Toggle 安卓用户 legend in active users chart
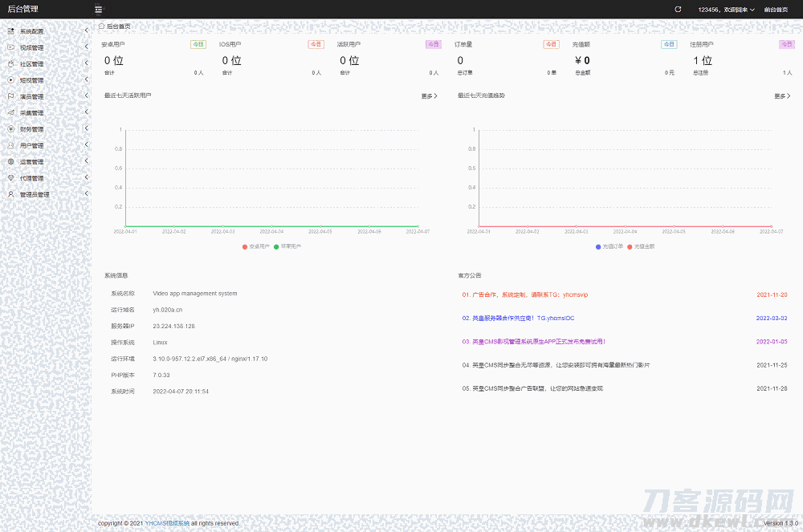 tap(255, 246)
